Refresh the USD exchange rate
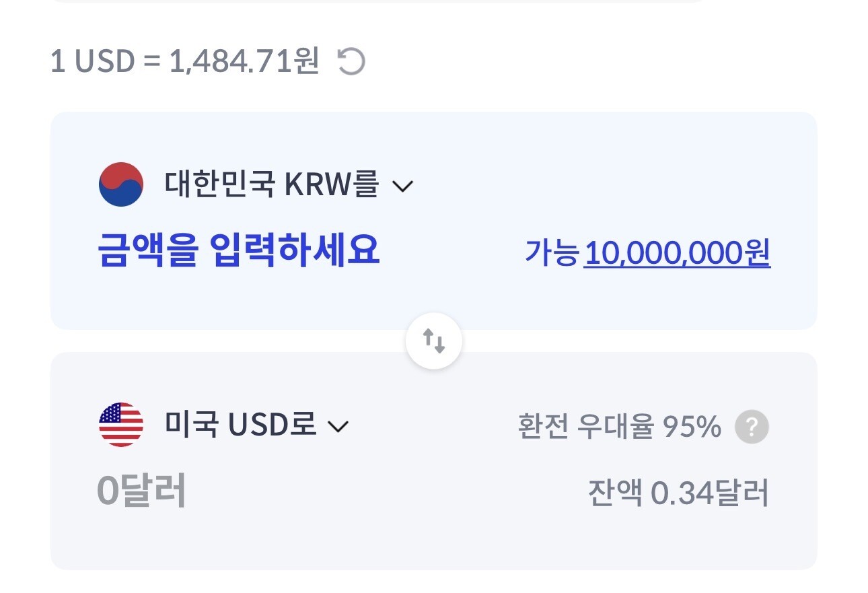Image resolution: width=868 pixels, height=593 pixels. click(x=351, y=63)
